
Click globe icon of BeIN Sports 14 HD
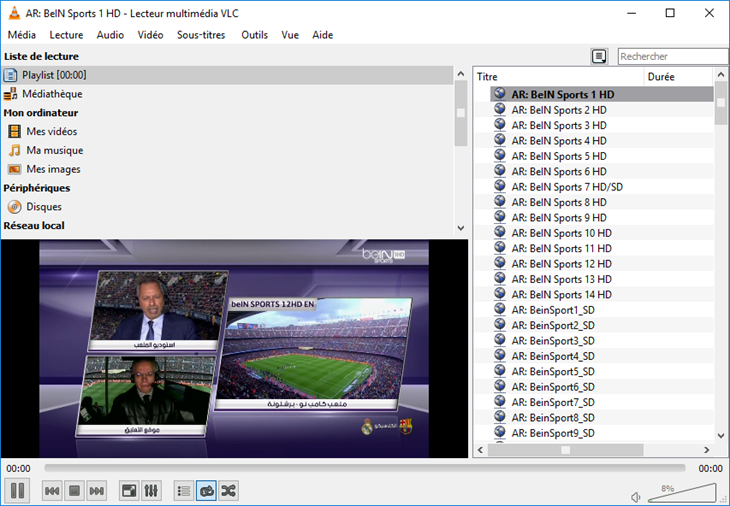500,293
